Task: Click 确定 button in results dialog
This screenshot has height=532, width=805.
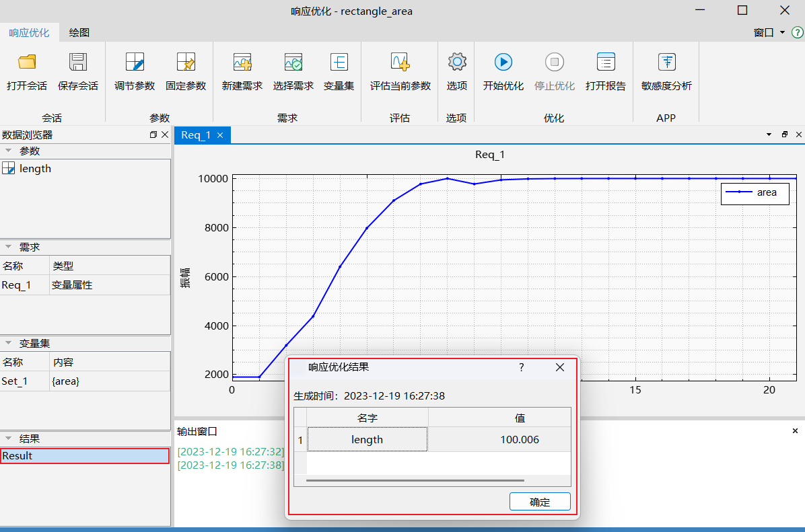Action: point(540,502)
